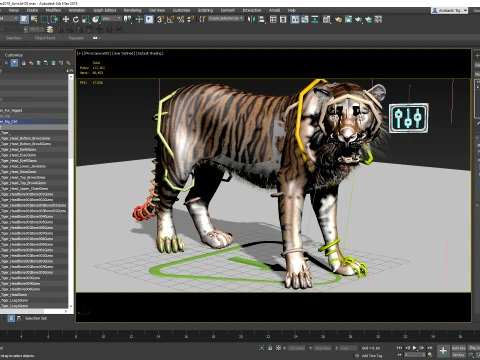This screenshot has height=360, width=480.
Task: Open Autodesk A360 gallery icon
Action: [x=378, y=19]
